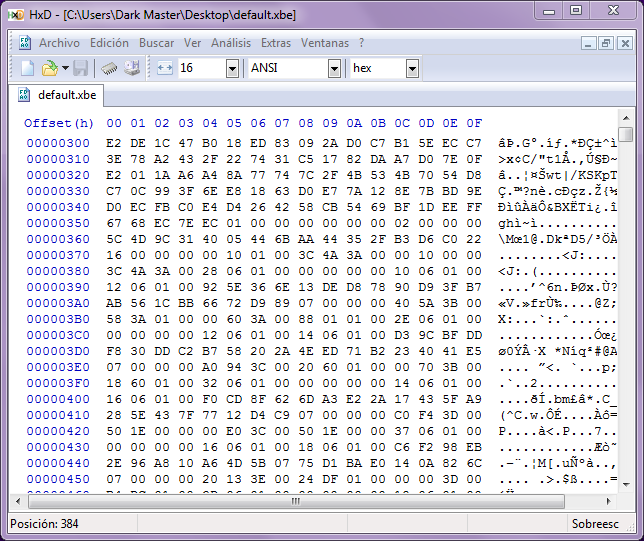The height and width of the screenshot is (541, 644).
Task: Open the bytes per row dropdown showing 16
Action: 232,68
